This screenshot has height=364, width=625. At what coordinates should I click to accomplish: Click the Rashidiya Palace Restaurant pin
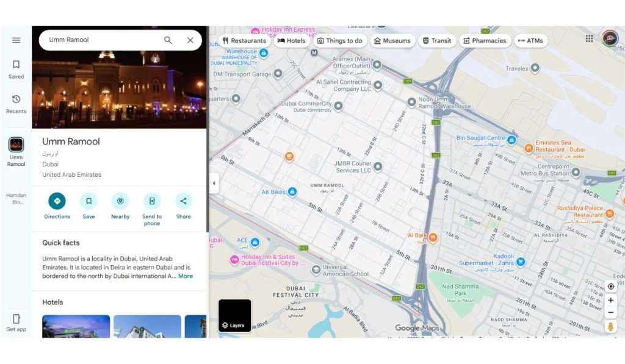(610, 214)
